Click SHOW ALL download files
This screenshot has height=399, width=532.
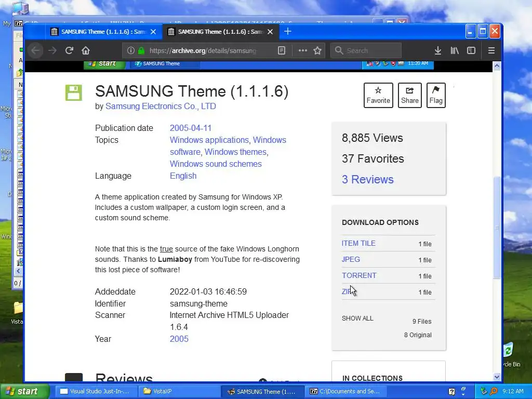(x=357, y=318)
